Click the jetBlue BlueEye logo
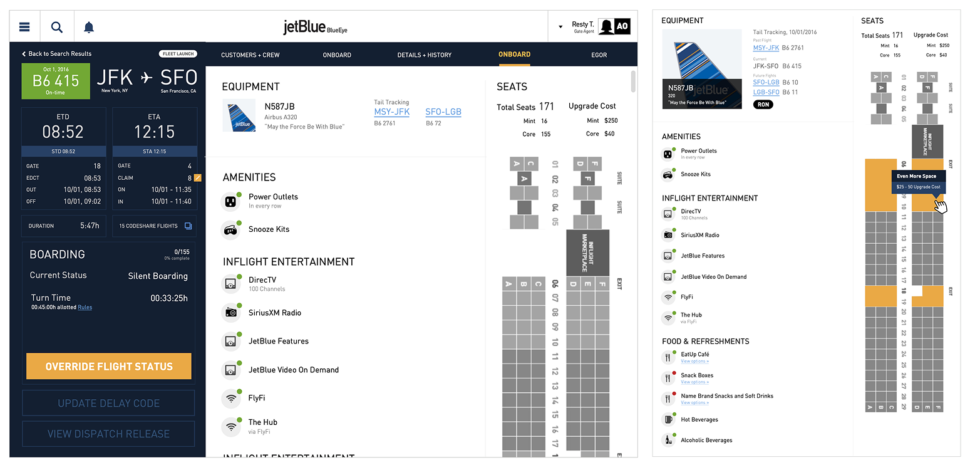 click(314, 27)
